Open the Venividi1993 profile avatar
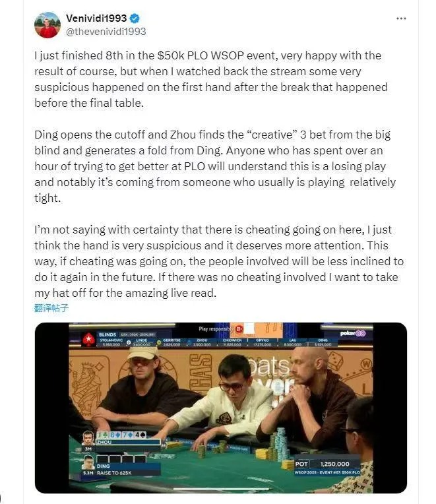Viewport: 436px width, 504px height. coord(47,25)
